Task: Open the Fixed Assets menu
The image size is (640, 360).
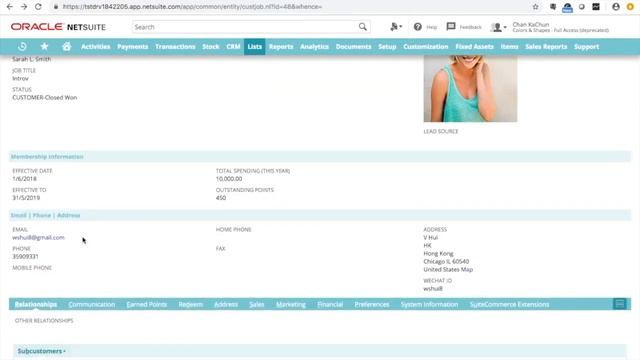Action: (474, 47)
